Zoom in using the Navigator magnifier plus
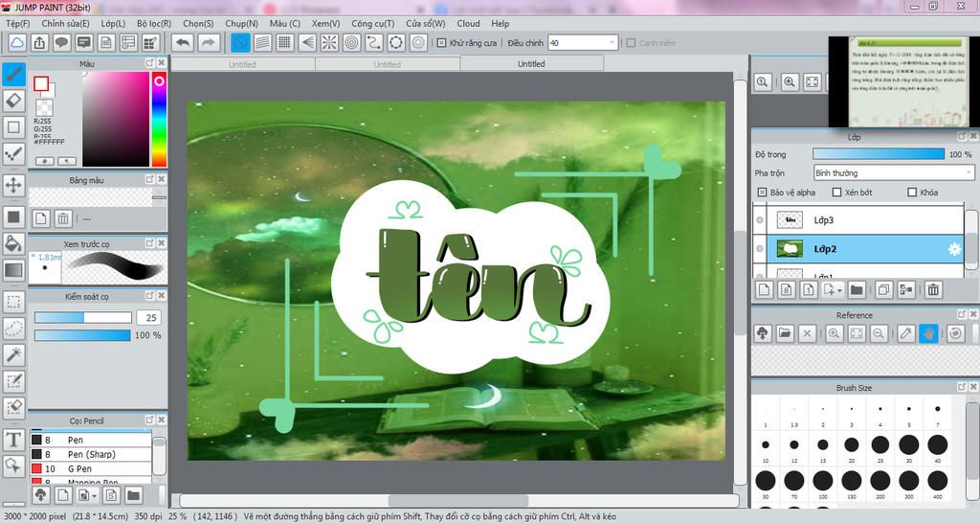 [790, 82]
